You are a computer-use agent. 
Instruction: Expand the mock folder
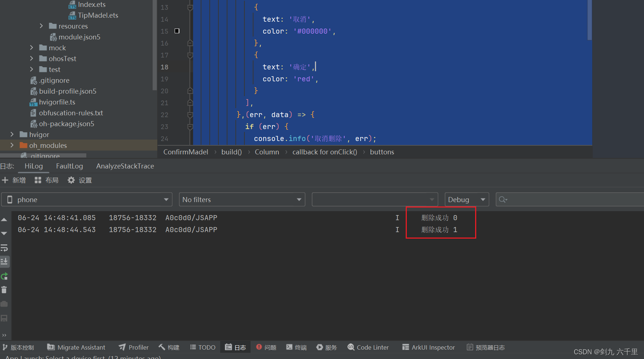coord(31,48)
